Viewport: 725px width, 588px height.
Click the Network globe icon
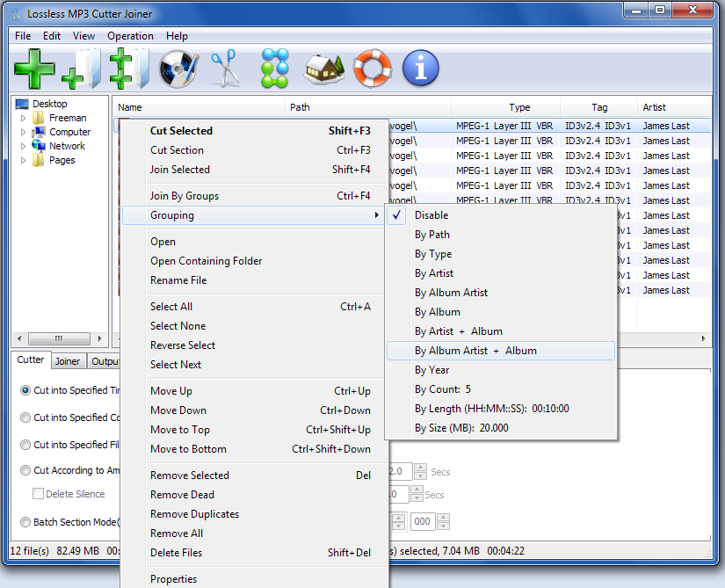pos(39,146)
